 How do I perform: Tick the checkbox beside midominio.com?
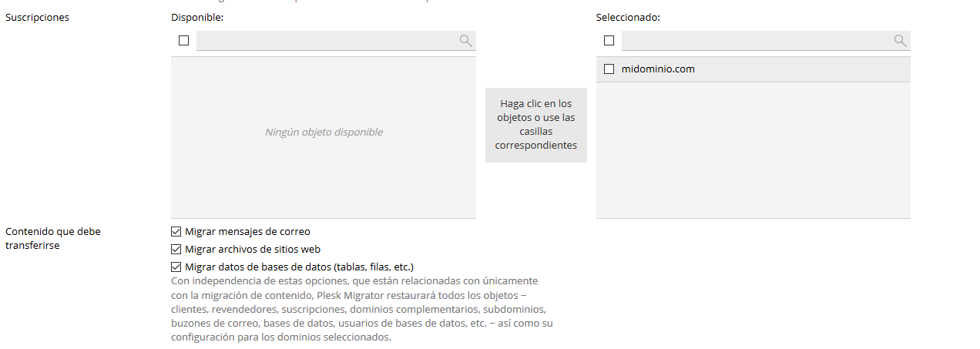pyautogui.click(x=609, y=69)
